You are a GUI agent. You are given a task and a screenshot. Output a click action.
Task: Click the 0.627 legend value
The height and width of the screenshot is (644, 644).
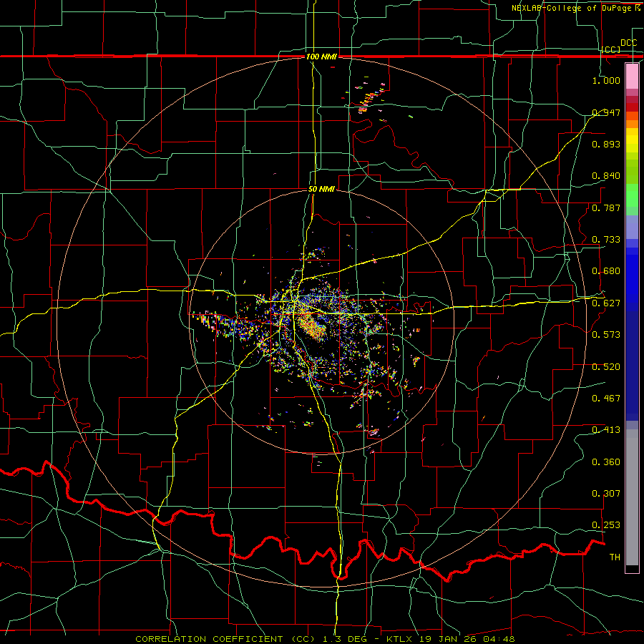point(606,303)
